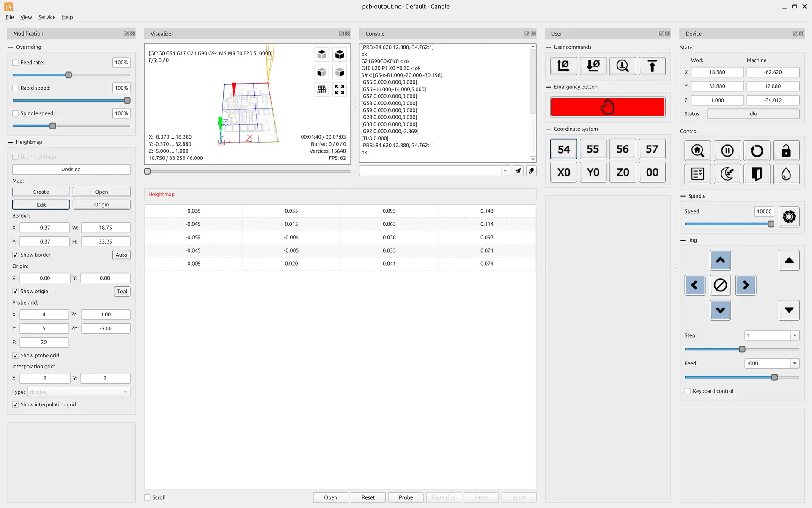
Task: Collapse the Heightmap section
Action: point(11,142)
